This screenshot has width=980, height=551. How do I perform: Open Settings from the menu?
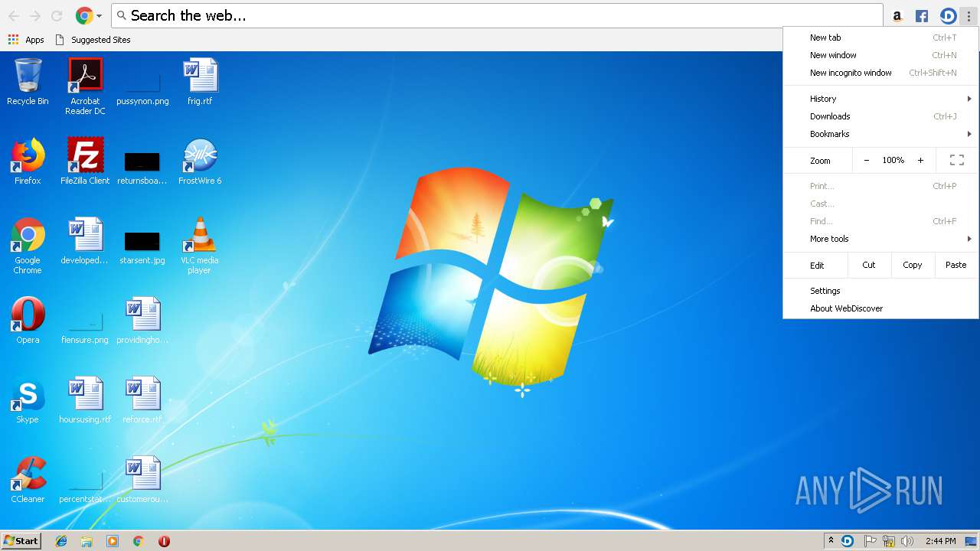[x=880, y=291]
